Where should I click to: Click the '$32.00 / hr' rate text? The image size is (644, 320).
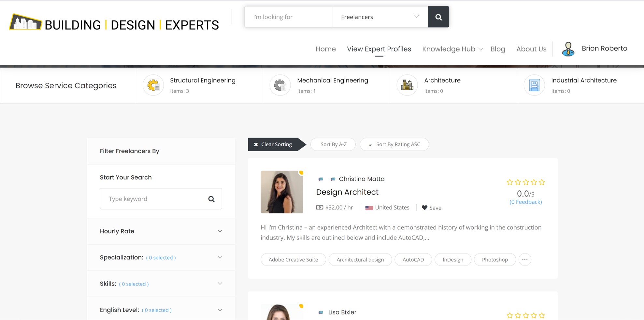point(339,208)
